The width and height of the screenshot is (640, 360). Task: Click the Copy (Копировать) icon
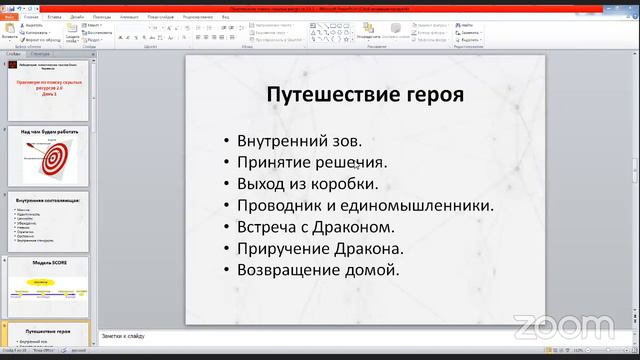22,33
